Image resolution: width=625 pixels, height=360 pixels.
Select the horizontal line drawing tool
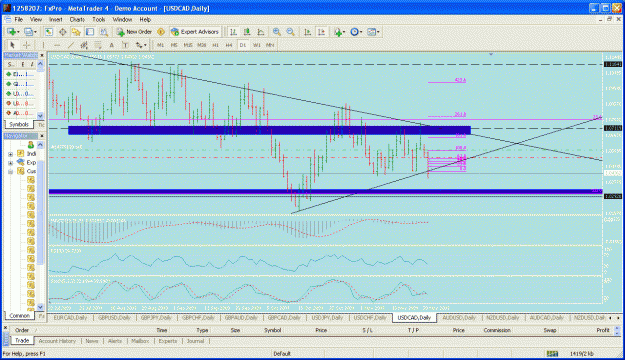pos(57,45)
